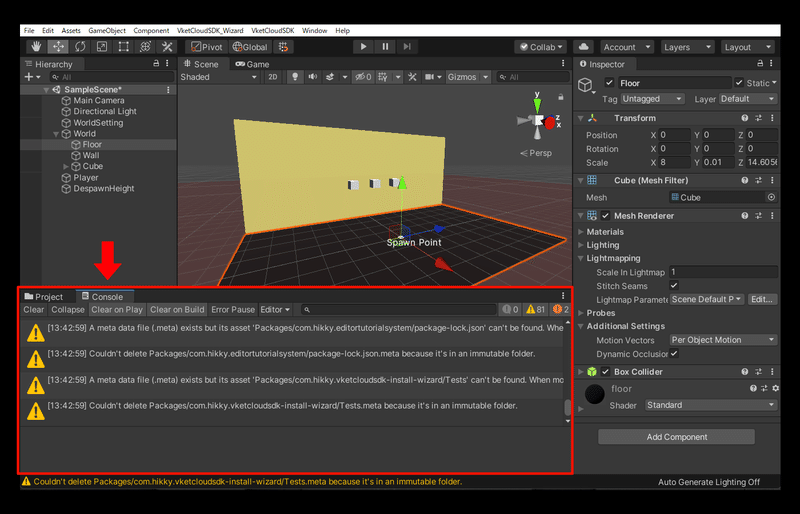This screenshot has height=514, width=800.
Task: Lock the Inspector panel
Action: (x=760, y=63)
